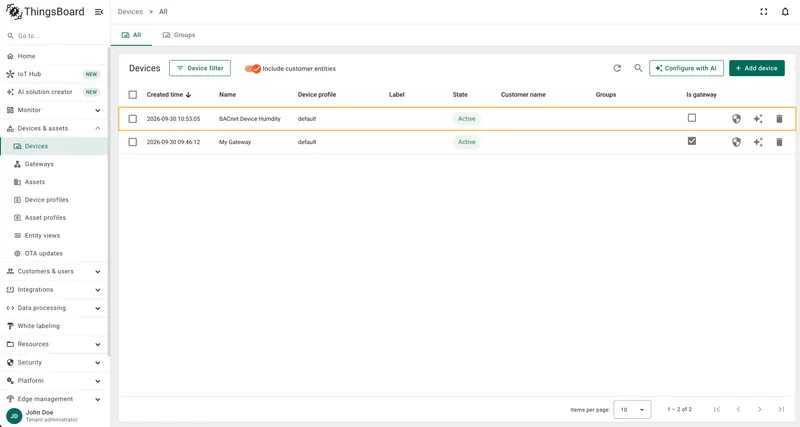This screenshot has height=427, width=800.
Task: Switch to the Groups tab
Action: point(179,35)
